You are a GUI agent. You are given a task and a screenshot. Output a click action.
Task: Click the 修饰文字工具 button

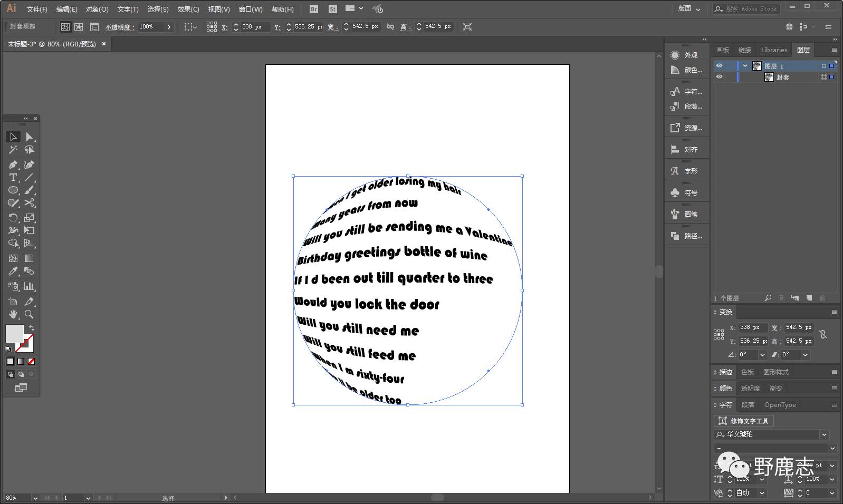pyautogui.click(x=744, y=421)
